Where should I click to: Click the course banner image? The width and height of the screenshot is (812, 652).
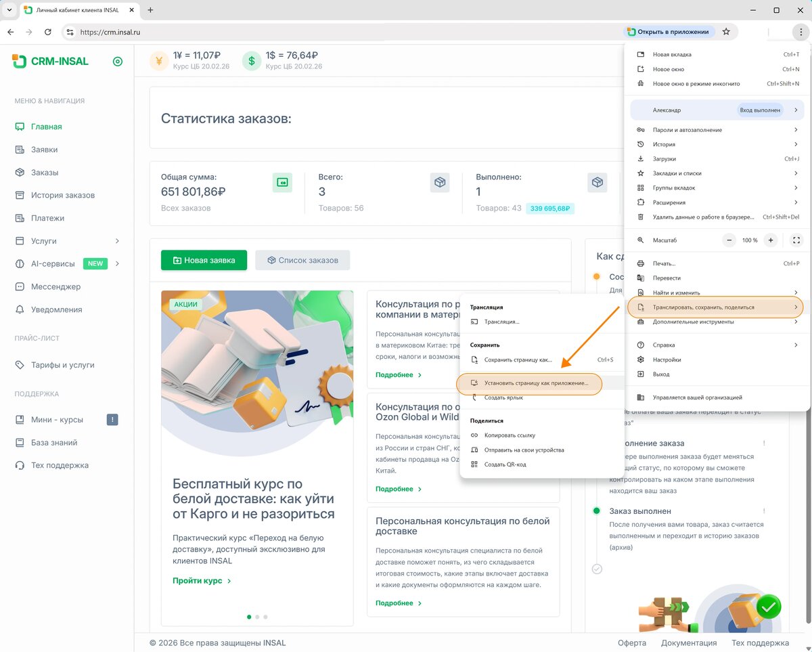[257, 374]
